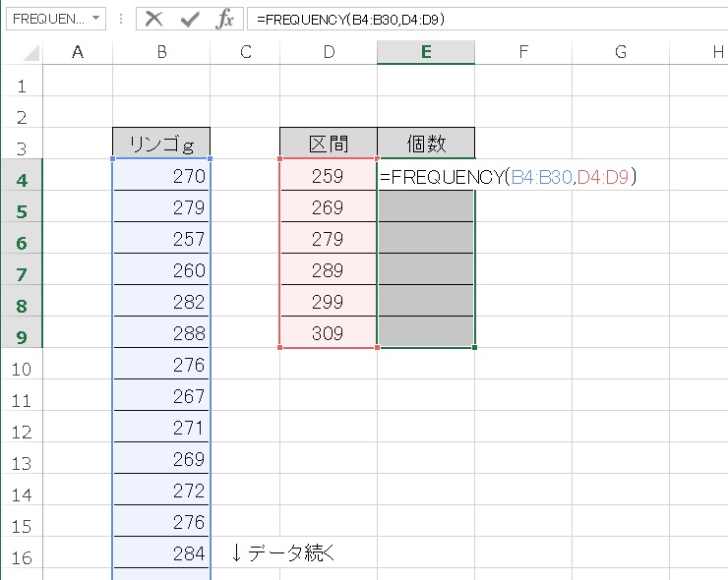Click cell B12 containing 271
The image size is (728, 580).
[x=161, y=427]
